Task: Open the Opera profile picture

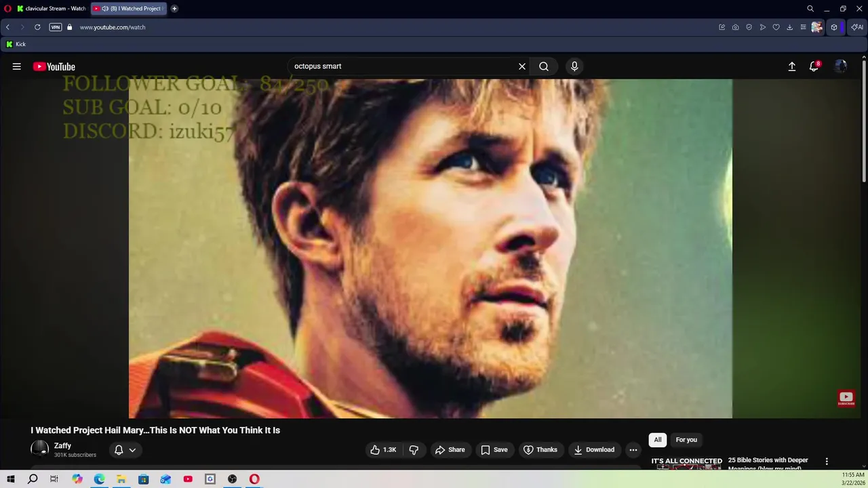Action: click(x=817, y=27)
